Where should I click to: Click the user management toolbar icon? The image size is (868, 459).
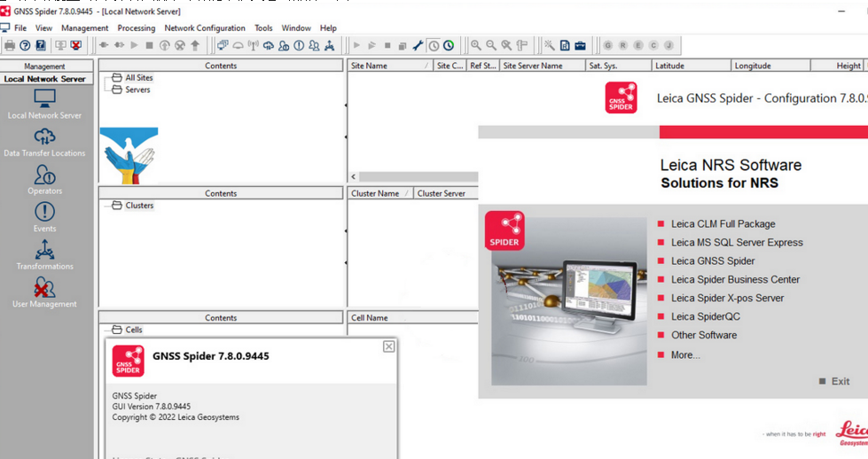pos(314,45)
